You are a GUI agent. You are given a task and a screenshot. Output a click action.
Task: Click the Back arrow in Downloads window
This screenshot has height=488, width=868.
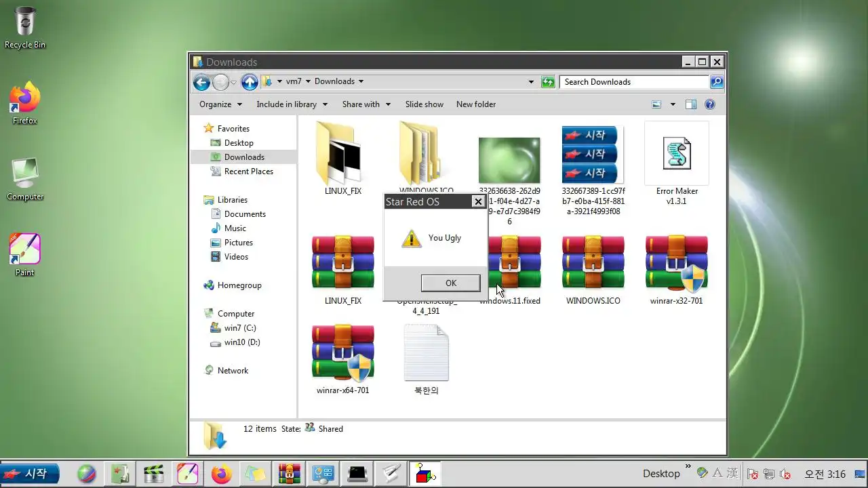click(x=201, y=82)
